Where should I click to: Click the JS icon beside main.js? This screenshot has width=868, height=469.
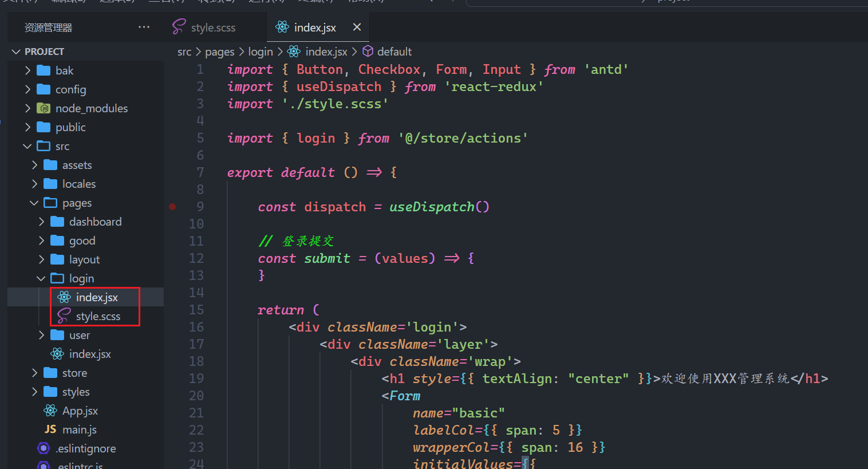[x=50, y=429]
